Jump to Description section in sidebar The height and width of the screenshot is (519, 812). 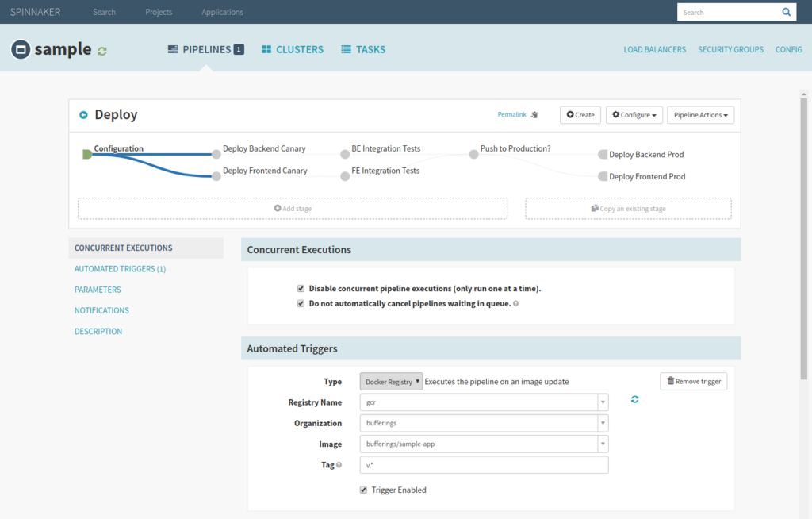pos(98,331)
